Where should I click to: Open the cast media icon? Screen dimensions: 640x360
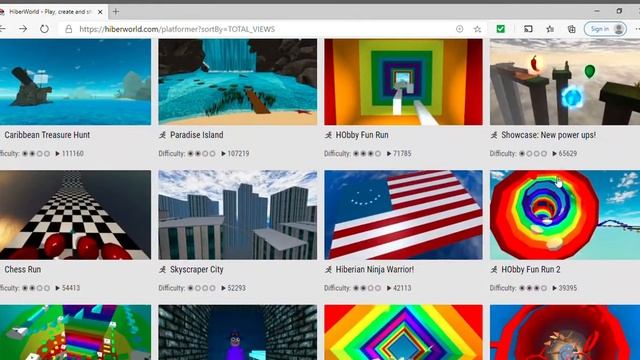click(528, 29)
